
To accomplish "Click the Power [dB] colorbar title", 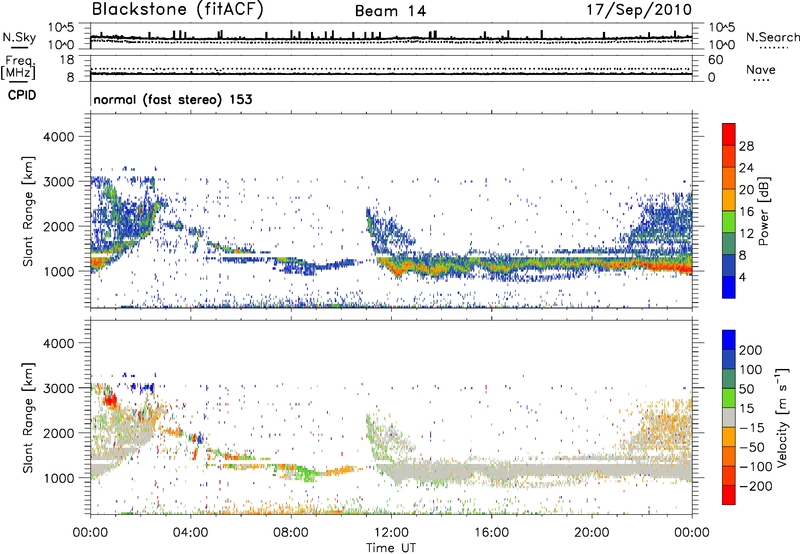I will [764, 211].
